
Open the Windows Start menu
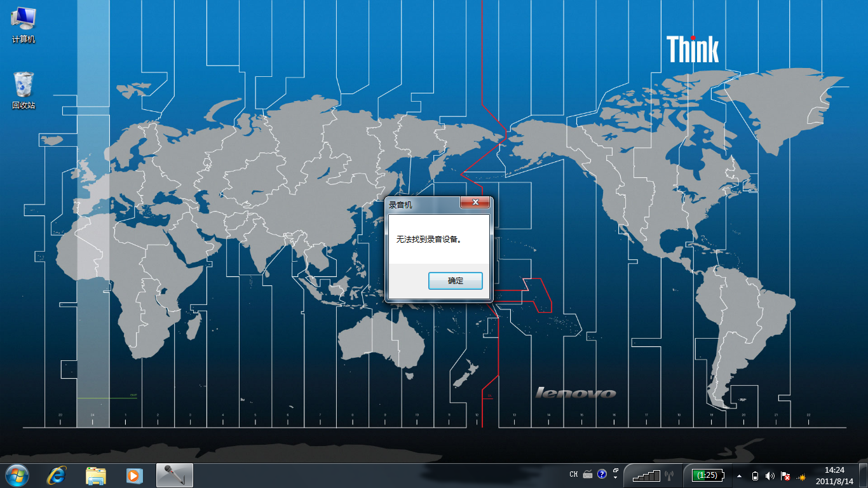(x=17, y=475)
